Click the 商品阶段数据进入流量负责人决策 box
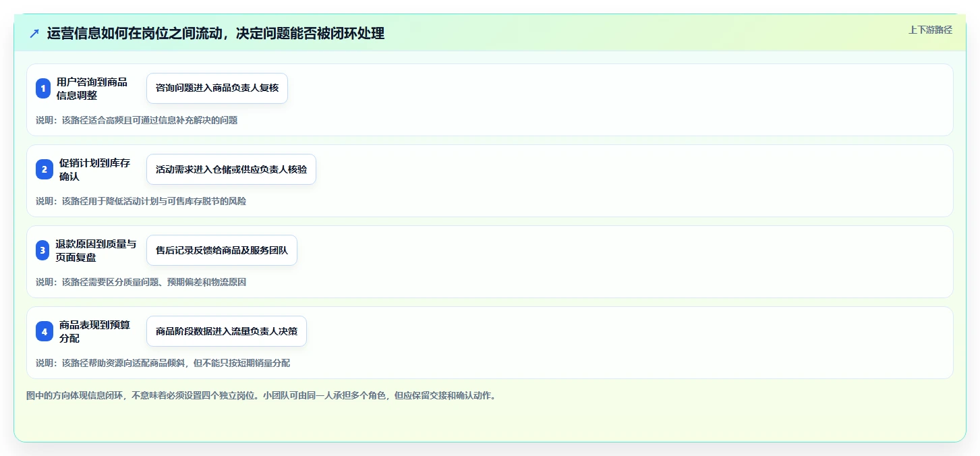This screenshot has height=456, width=980. [x=227, y=331]
